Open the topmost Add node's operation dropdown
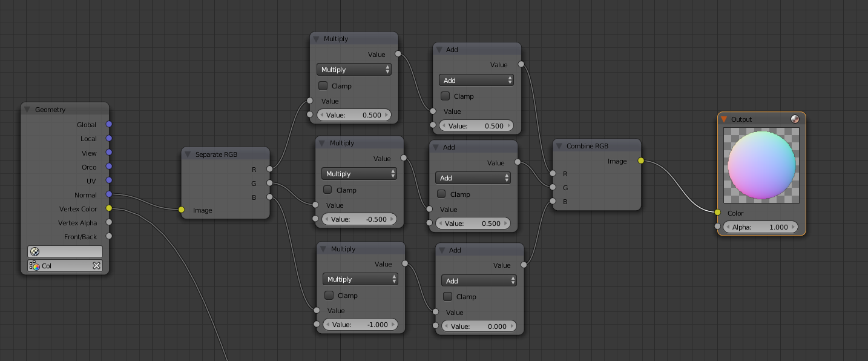 coord(476,81)
